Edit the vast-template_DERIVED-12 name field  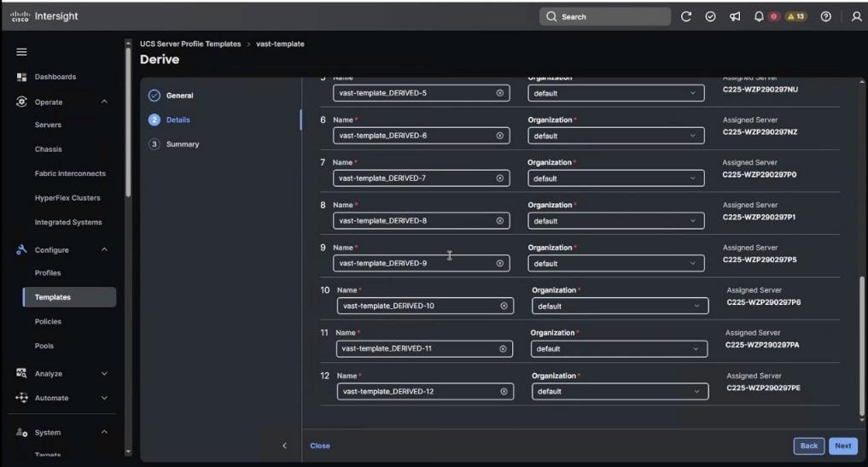tap(425, 392)
